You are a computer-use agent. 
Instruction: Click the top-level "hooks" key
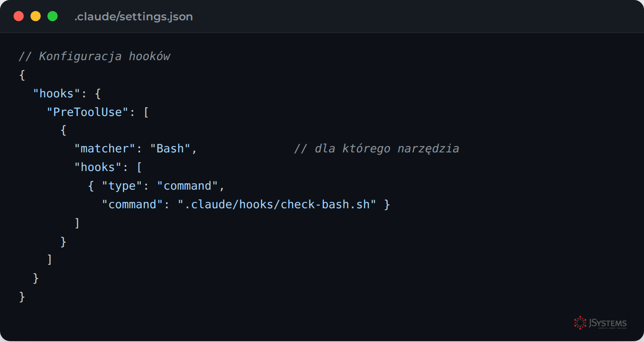[x=56, y=94]
